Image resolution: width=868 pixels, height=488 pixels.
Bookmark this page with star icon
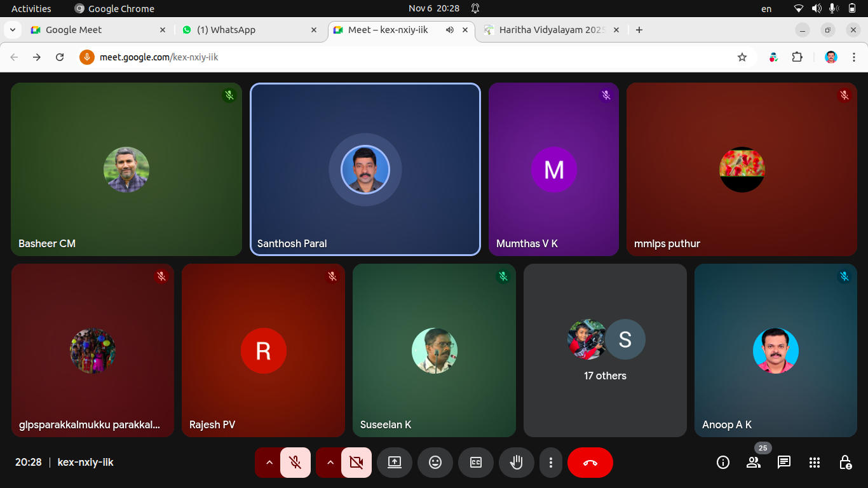pyautogui.click(x=742, y=57)
